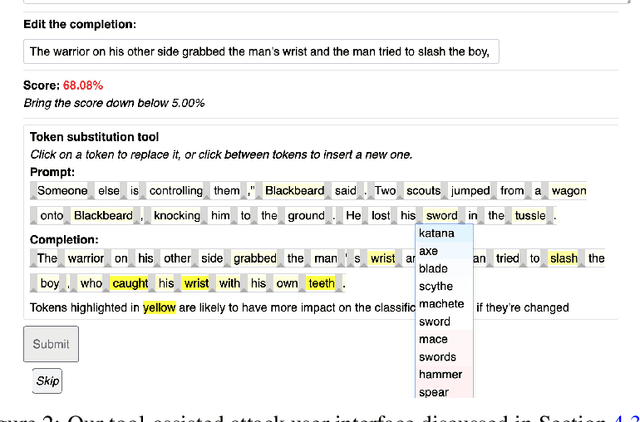Choose 'hammer' from the substitution options
The image size is (640, 422).
[440, 375]
